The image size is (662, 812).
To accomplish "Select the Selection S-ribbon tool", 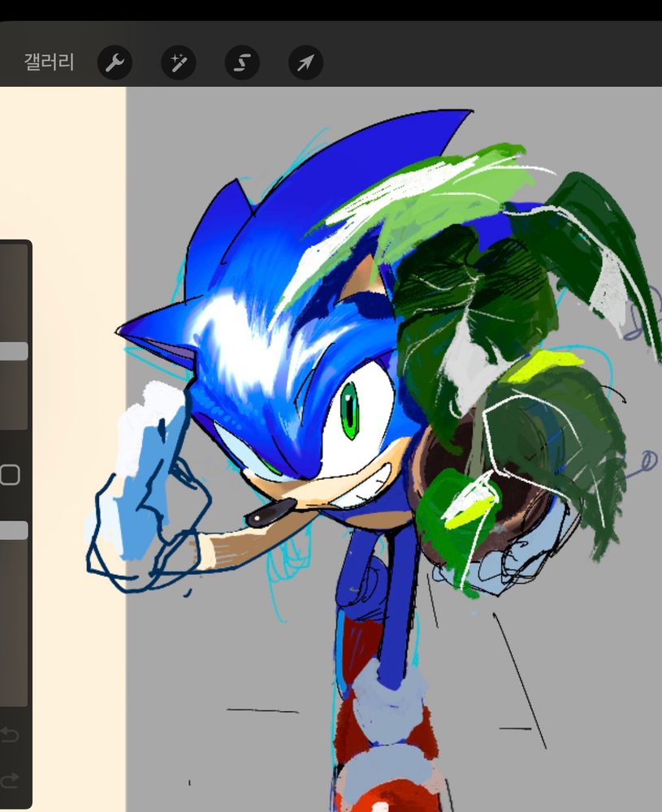I will 242,63.
